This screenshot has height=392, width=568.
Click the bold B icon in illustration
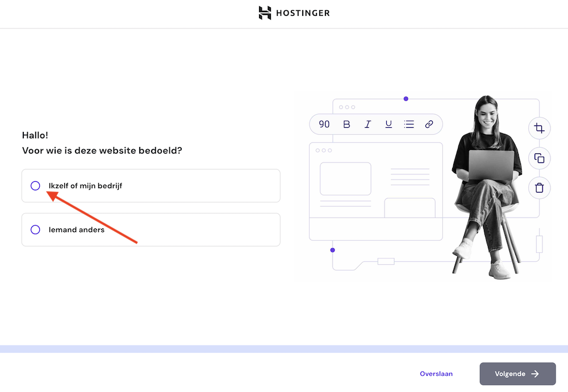346,124
